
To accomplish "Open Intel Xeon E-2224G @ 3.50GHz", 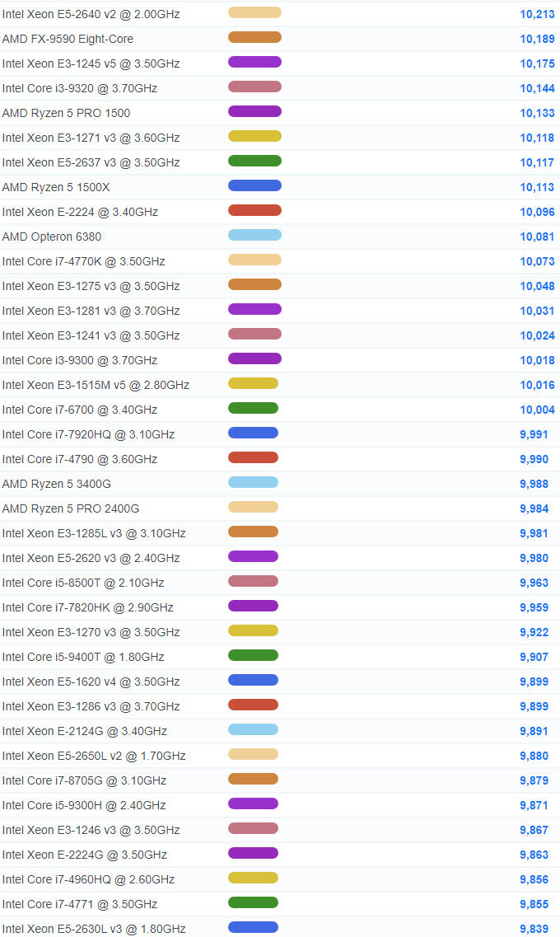I will pos(84,855).
